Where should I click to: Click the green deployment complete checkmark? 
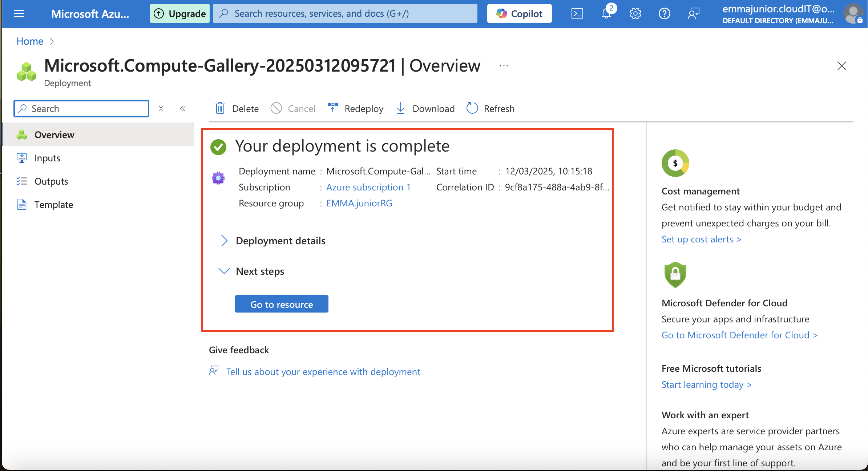pos(218,147)
